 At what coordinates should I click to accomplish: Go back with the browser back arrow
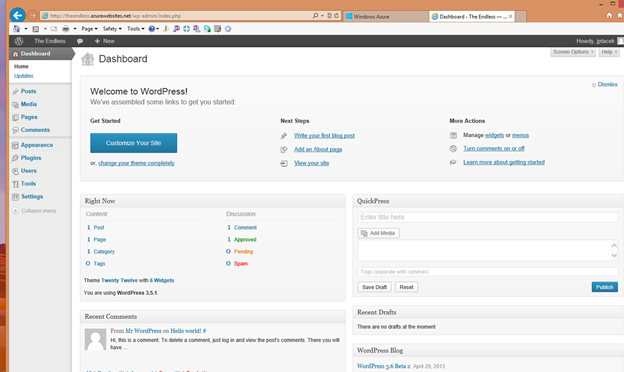pos(17,16)
